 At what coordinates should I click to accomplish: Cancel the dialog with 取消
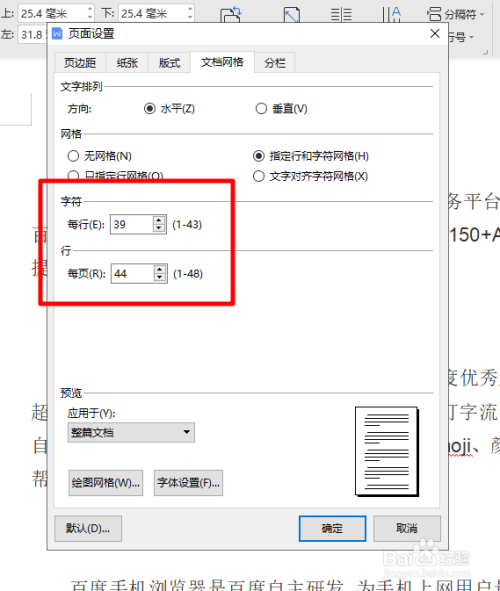point(407,529)
